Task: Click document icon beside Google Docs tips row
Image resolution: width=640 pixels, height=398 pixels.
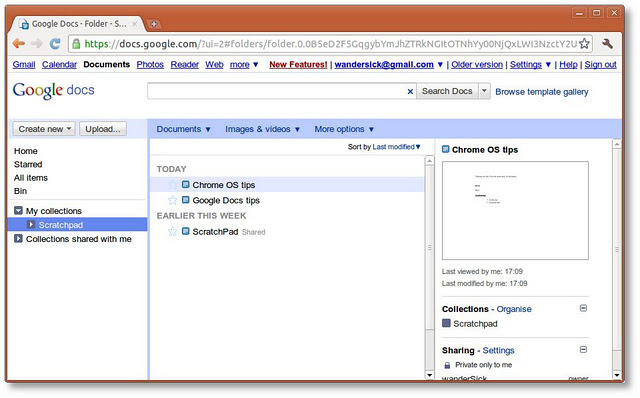Action: pos(185,200)
